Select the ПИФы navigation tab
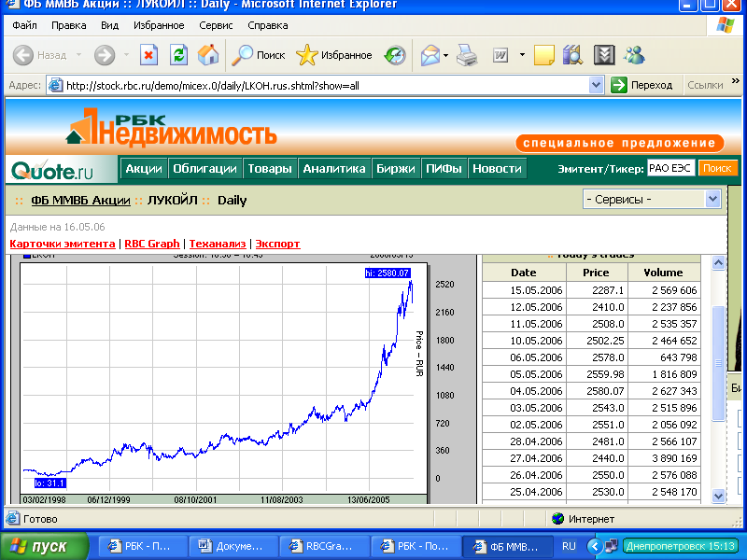The height and width of the screenshot is (560, 747). coord(444,169)
